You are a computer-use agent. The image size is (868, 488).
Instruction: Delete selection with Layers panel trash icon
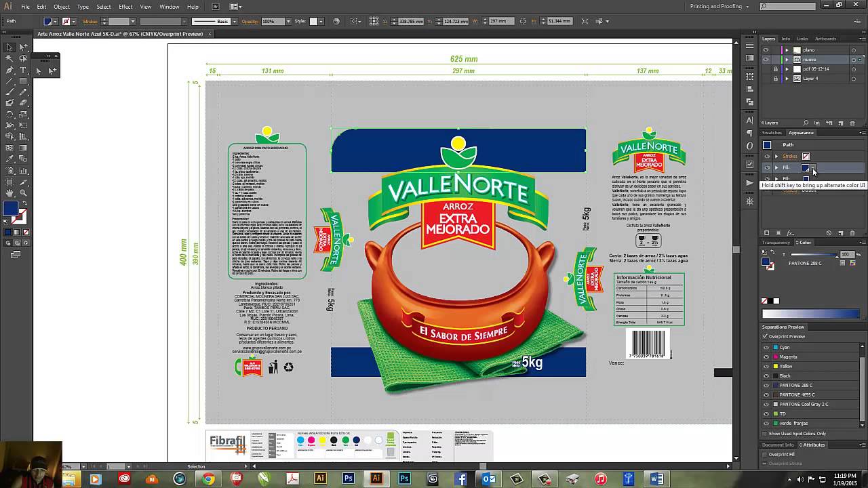pyautogui.click(x=852, y=123)
